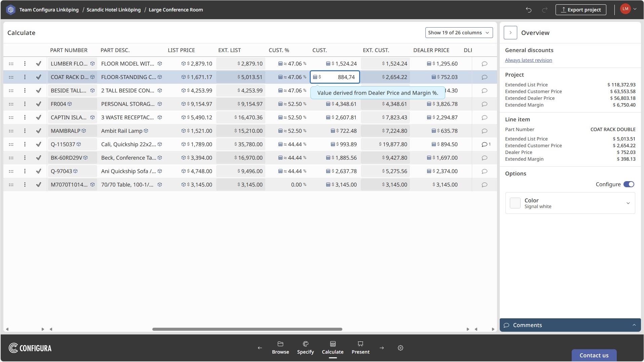Screen dimensions: 644x362
Task: Undo the last action
Action: 529,10
